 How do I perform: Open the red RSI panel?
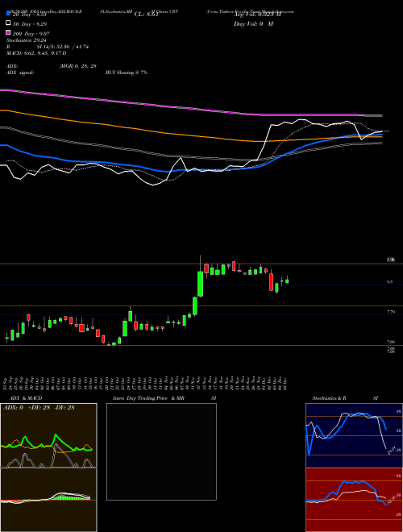tap(354, 500)
